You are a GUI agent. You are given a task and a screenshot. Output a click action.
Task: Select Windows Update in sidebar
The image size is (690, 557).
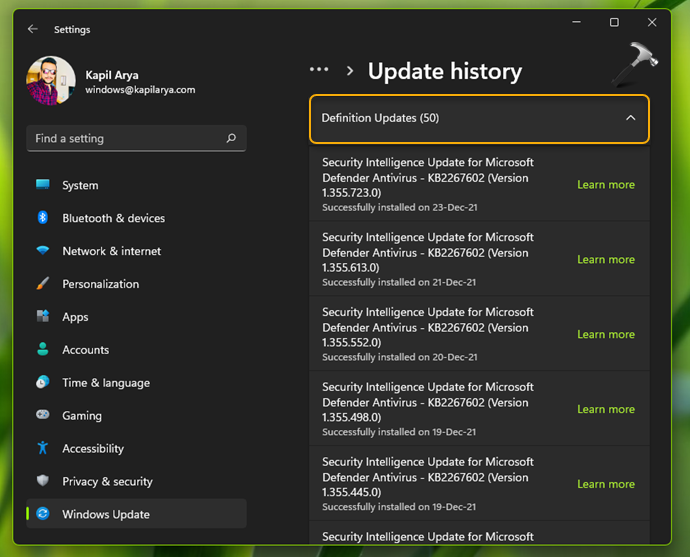coord(105,514)
